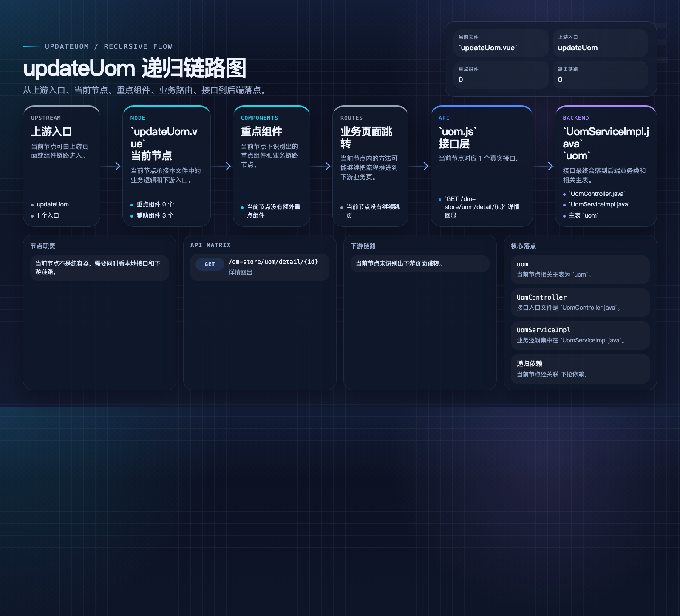
Task: Click the 递归依赖 entry in 核心落点
Action: tap(580, 369)
